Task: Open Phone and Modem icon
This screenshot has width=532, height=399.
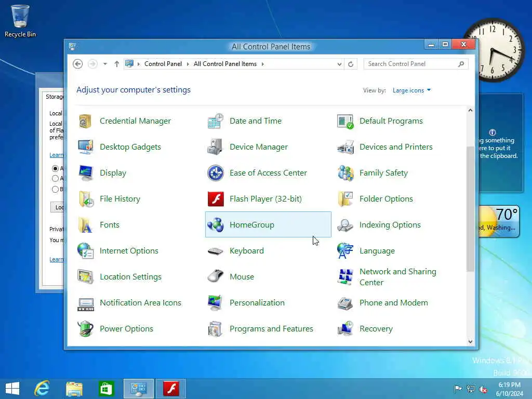Action: [345, 303]
